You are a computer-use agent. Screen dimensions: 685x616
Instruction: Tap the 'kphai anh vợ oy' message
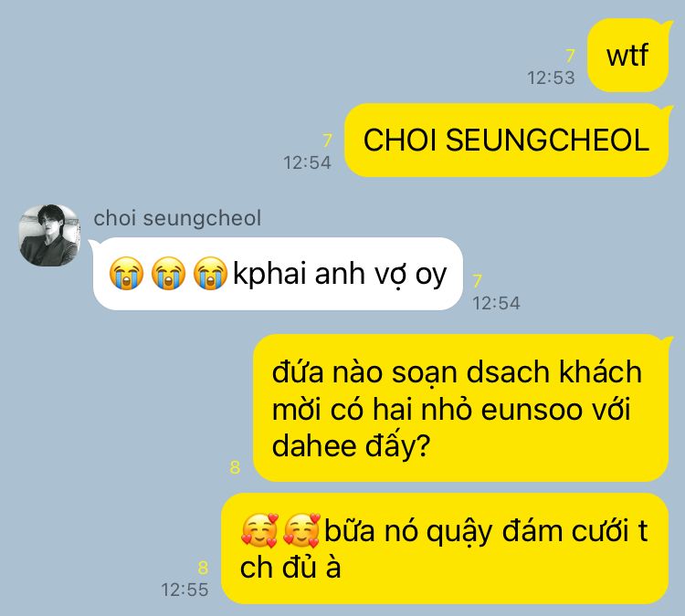tap(278, 274)
